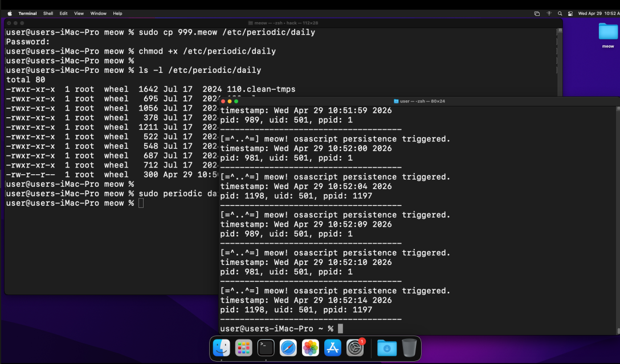620x364 pixels.
Task: Open the Shell menu
Action: click(x=48, y=13)
